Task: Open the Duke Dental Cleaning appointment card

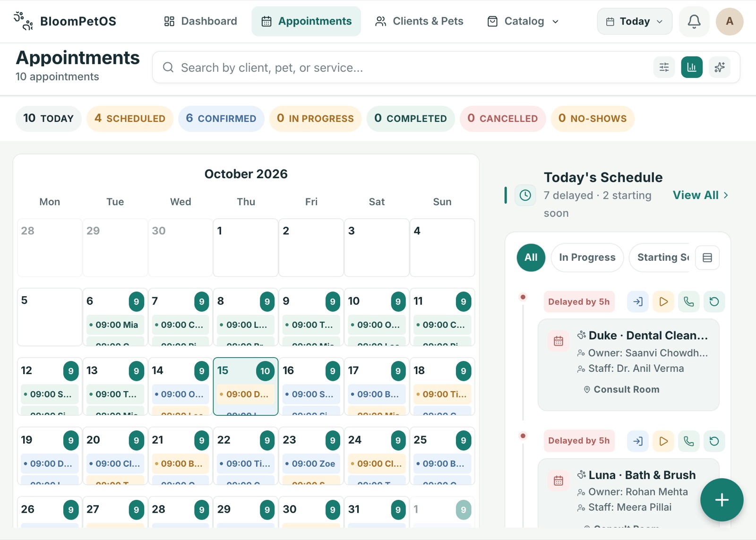Action: [x=628, y=365]
